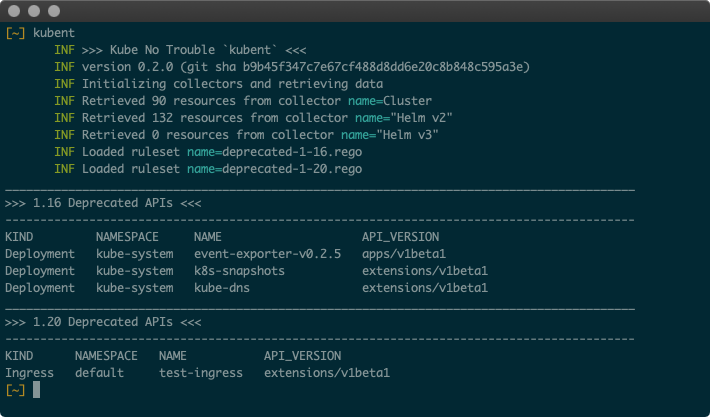Click 'kube-dns' deployment name

coord(222,288)
